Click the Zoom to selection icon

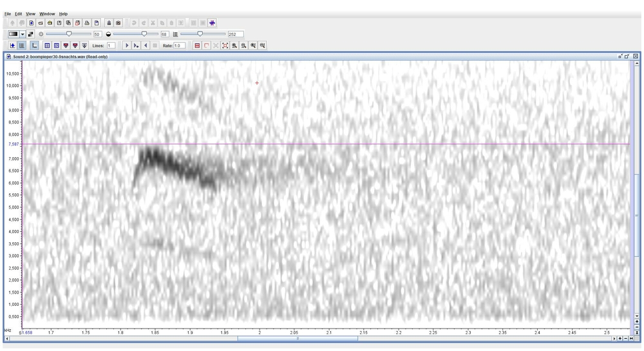(225, 46)
